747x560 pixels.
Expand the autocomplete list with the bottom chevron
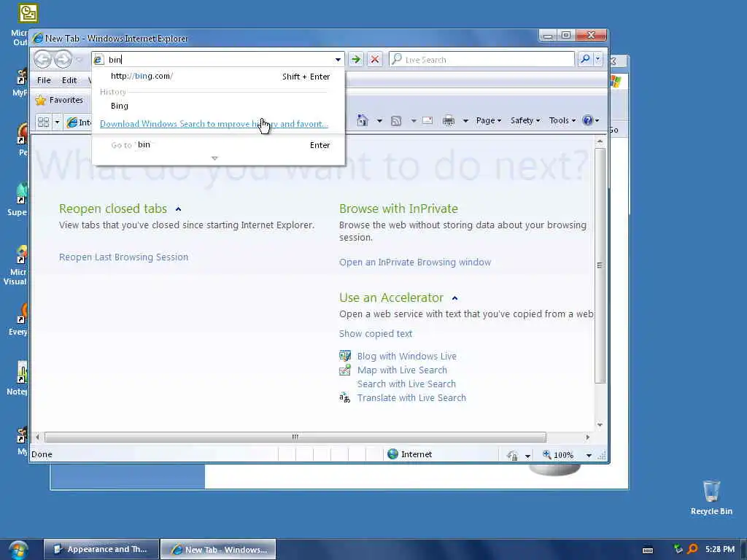(x=214, y=158)
